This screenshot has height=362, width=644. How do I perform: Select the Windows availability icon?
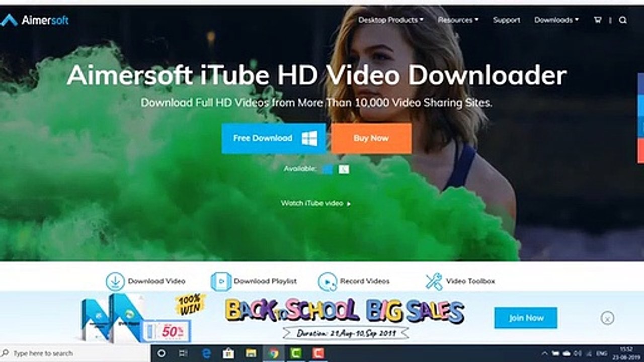pos(328,169)
